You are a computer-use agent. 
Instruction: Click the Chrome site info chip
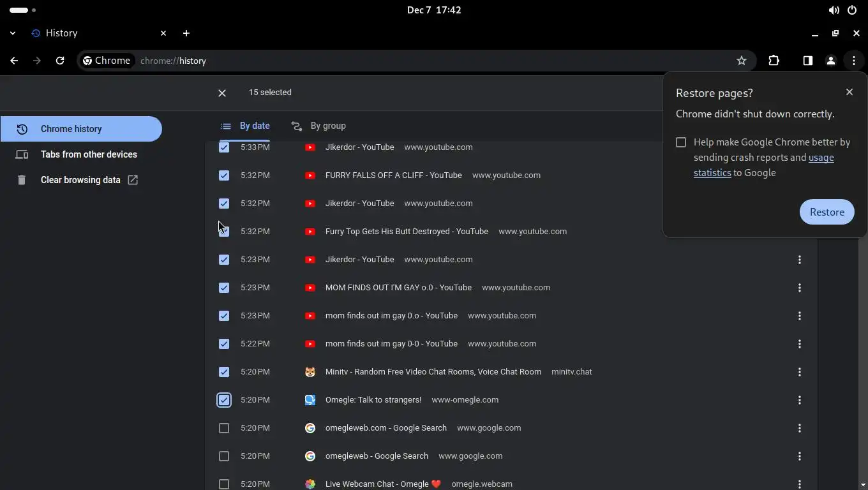click(107, 61)
